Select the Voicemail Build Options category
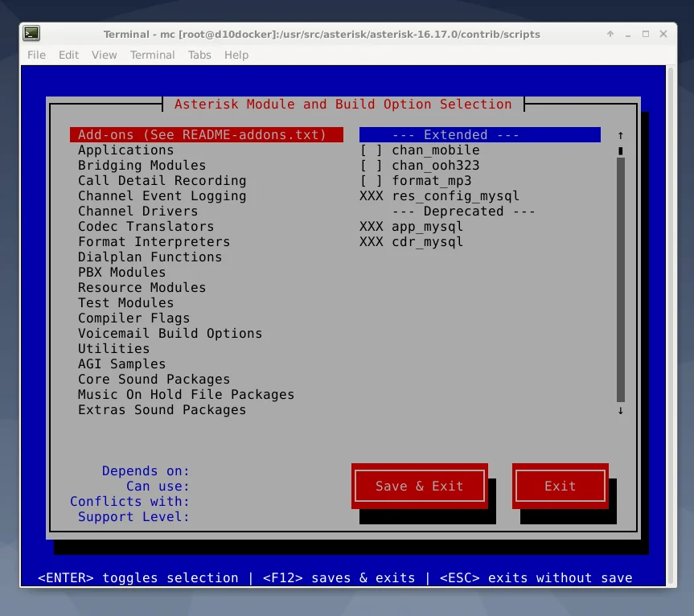The height and width of the screenshot is (616, 694). click(170, 333)
